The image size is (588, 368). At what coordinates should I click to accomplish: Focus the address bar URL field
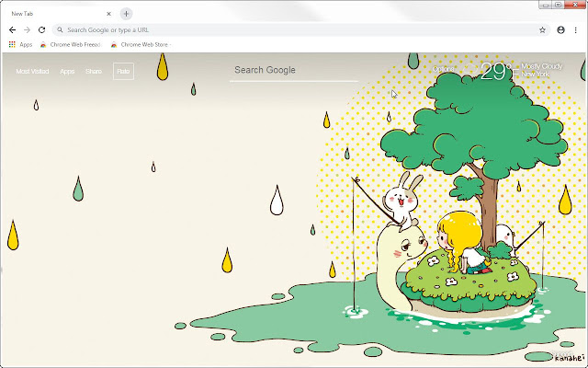[x=301, y=30]
